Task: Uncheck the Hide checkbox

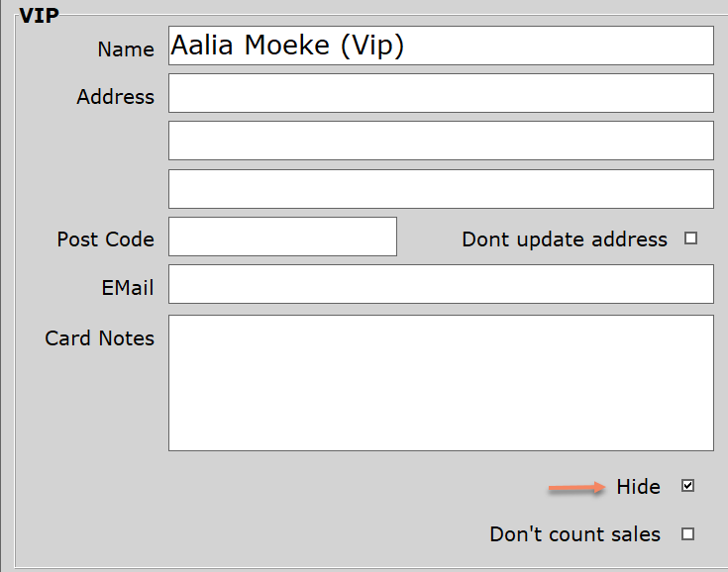Action: [688, 486]
